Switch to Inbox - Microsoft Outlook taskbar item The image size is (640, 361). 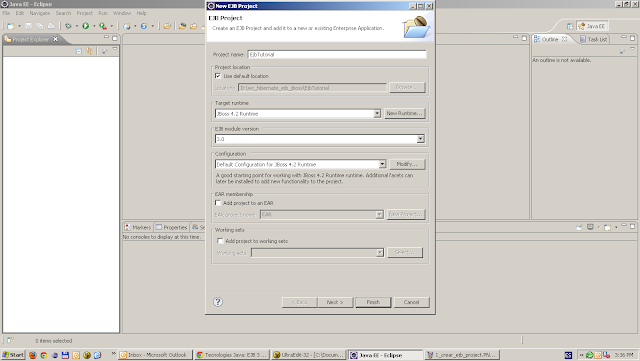tap(154, 355)
